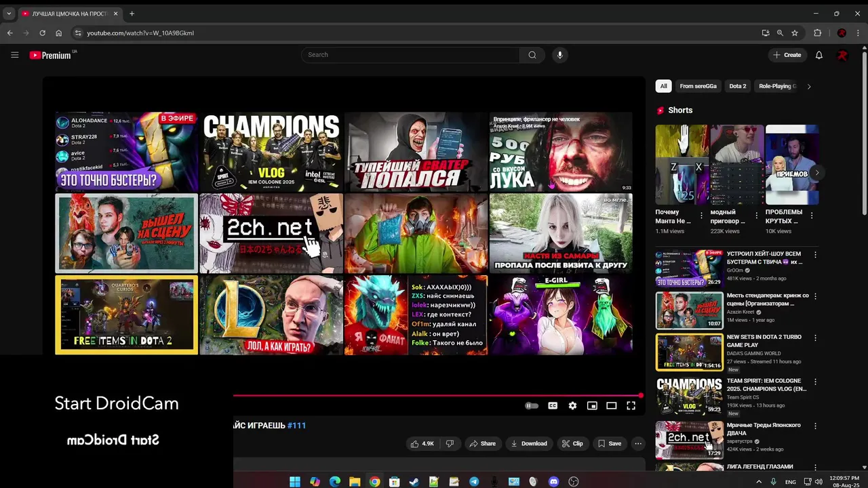Open options for "ПРОБЛЕМЫ КРУТЫХ" Short
The image size is (868, 488).
coord(812,216)
